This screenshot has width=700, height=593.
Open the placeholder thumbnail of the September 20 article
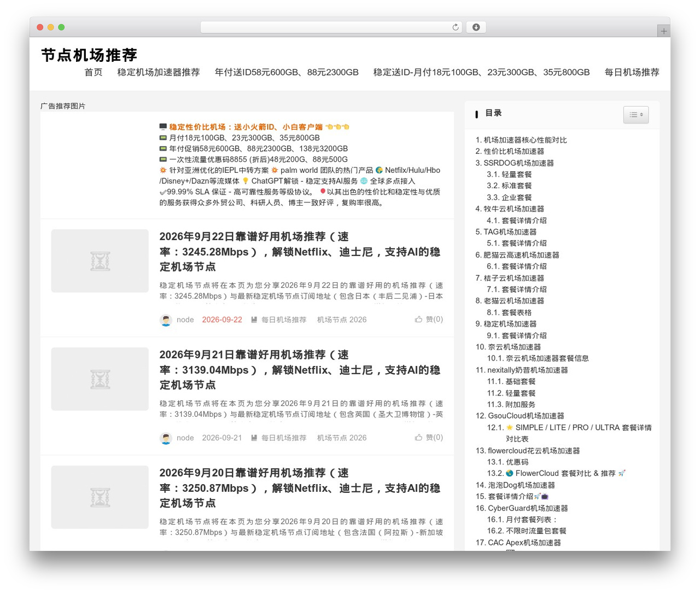(x=100, y=497)
